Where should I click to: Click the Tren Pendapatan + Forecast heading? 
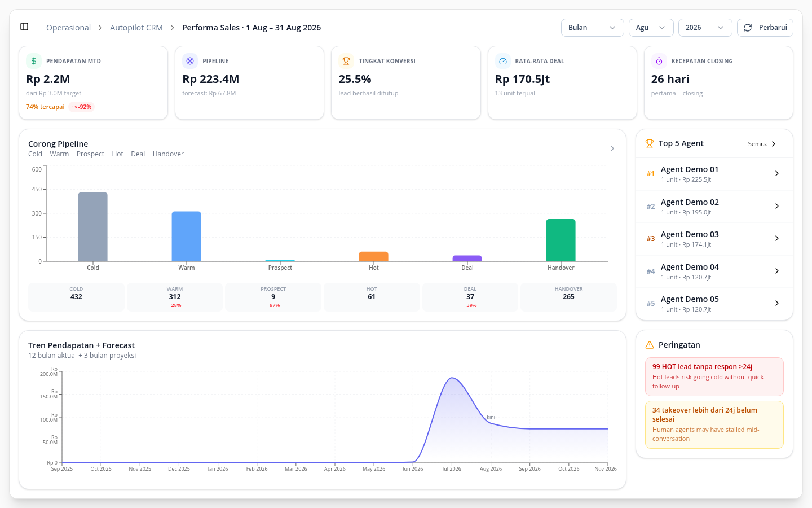pyautogui.click(x=81, y=345)
